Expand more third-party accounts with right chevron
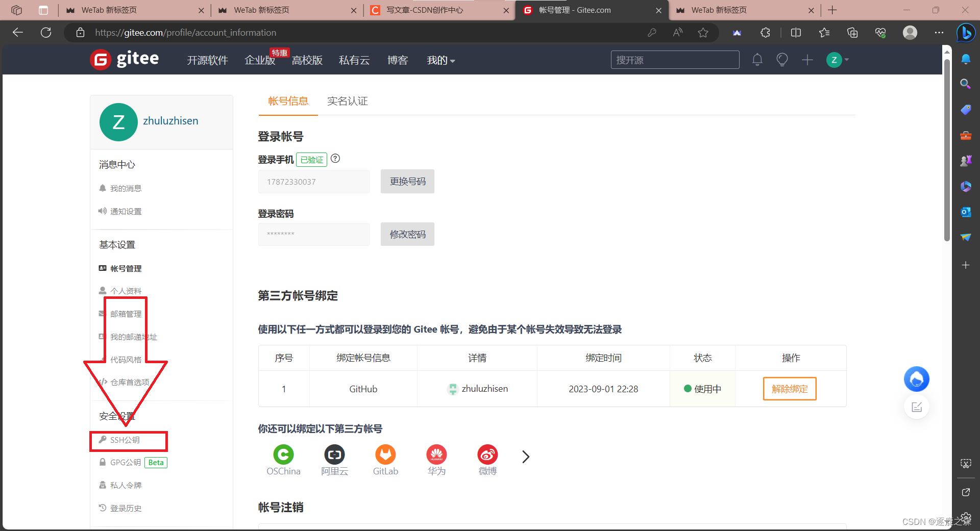 click(526, 457)
